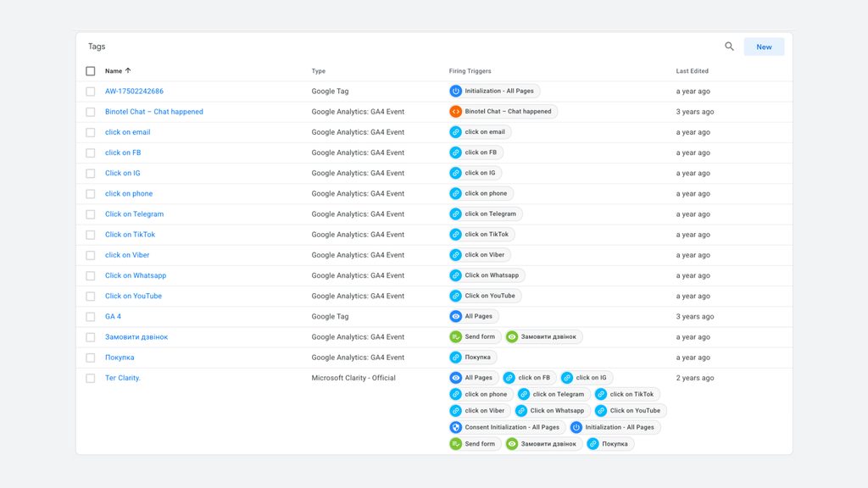Open the Замовити дзвінок tag link

(x=136, y=337)
